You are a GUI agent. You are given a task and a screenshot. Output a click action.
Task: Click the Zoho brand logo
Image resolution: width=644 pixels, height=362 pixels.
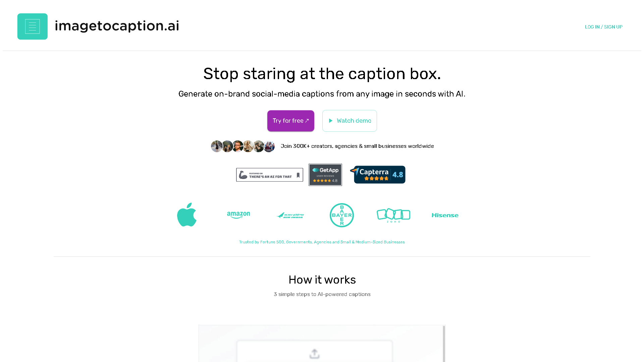[393, 215]
